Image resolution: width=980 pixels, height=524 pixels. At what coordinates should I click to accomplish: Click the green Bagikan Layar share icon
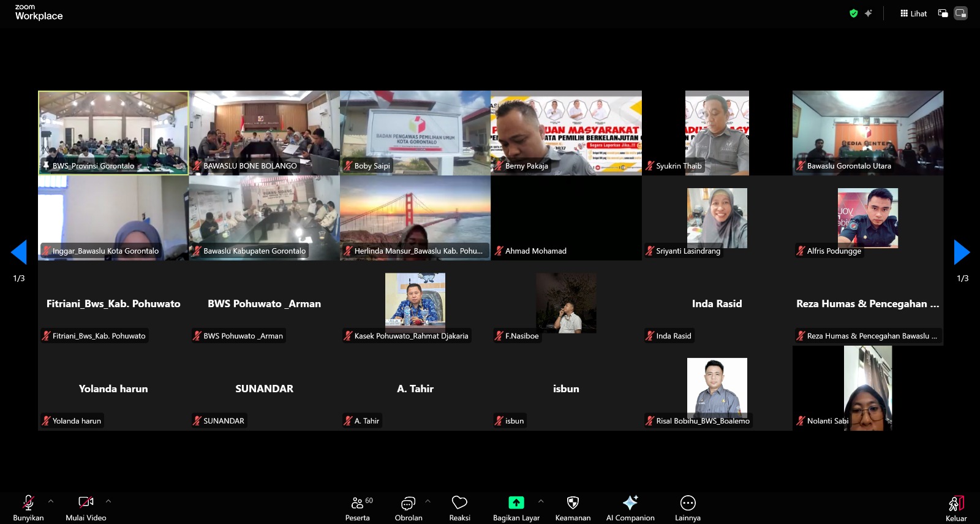516,503
